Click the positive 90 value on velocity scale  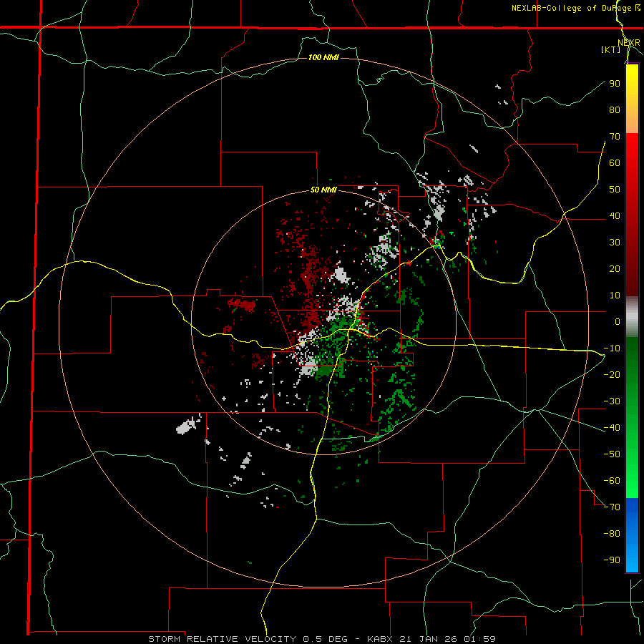click(x=615, y=84)
